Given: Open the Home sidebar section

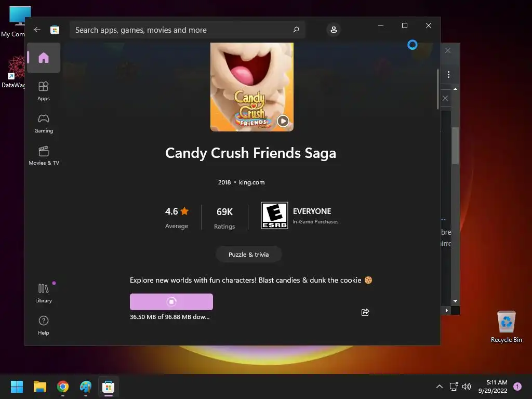Looking at the screenshot, I should point(44,58).
